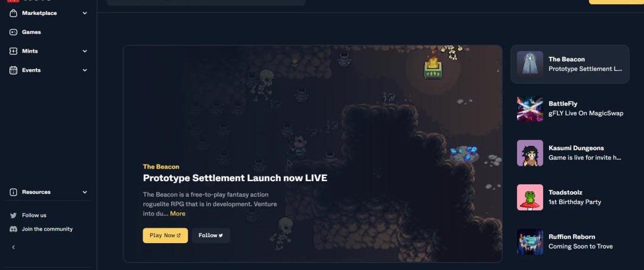This screenshot has width=644, height=270.
Task: Select the Kasumi Dungeons featured item
Action: (569, 153)
